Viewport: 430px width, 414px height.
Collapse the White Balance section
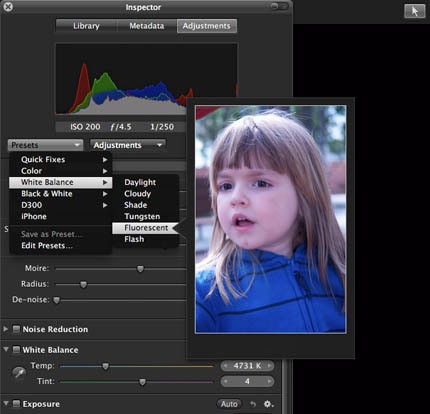point(6,349)
